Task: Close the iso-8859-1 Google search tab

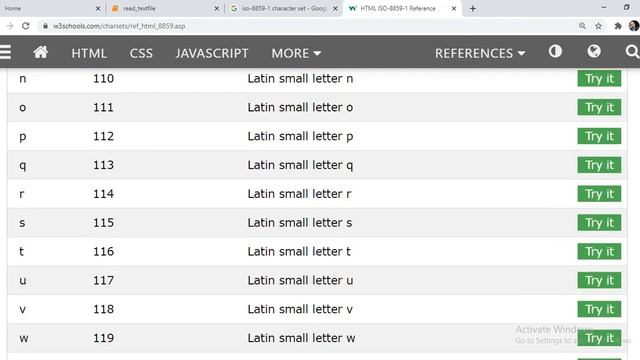Action: [335, 8]
